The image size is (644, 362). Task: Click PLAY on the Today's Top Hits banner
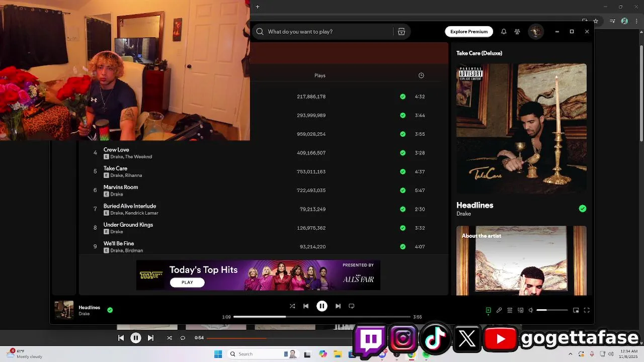[187, 282]
